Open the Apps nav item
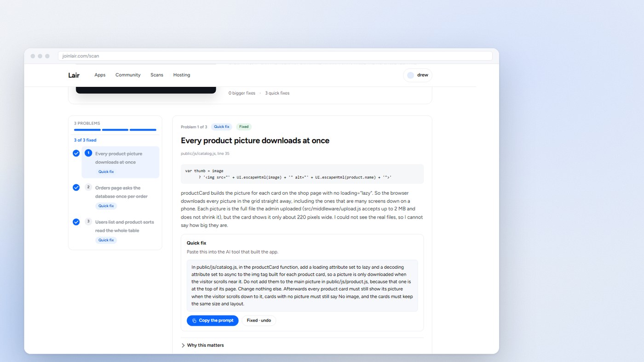Screen dimensions: 644x362 pos(100,75)
